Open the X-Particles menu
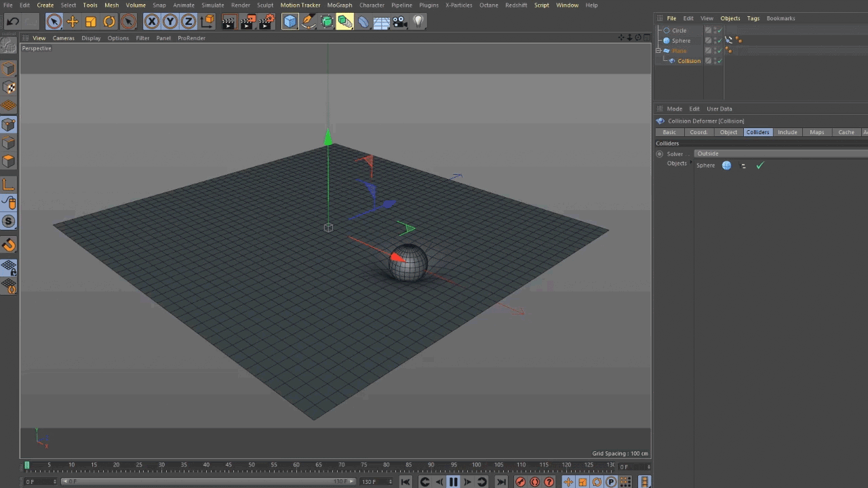Image resolution: width=868 pixels, height=488 pixels. point(459,5)
